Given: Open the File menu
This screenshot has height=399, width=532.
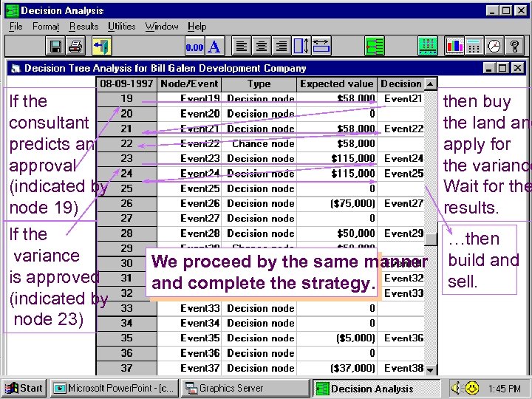Looking at the screenshot, I should (16, 27).
